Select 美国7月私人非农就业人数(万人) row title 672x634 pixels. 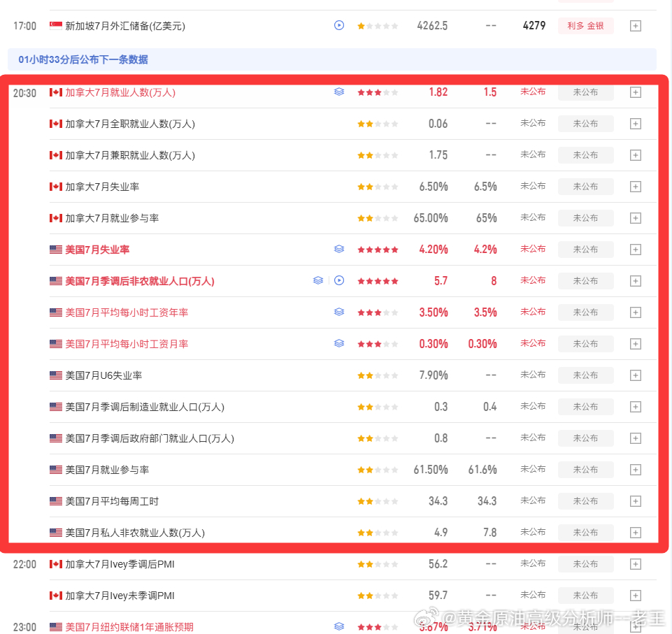click(x=135, y=533)
